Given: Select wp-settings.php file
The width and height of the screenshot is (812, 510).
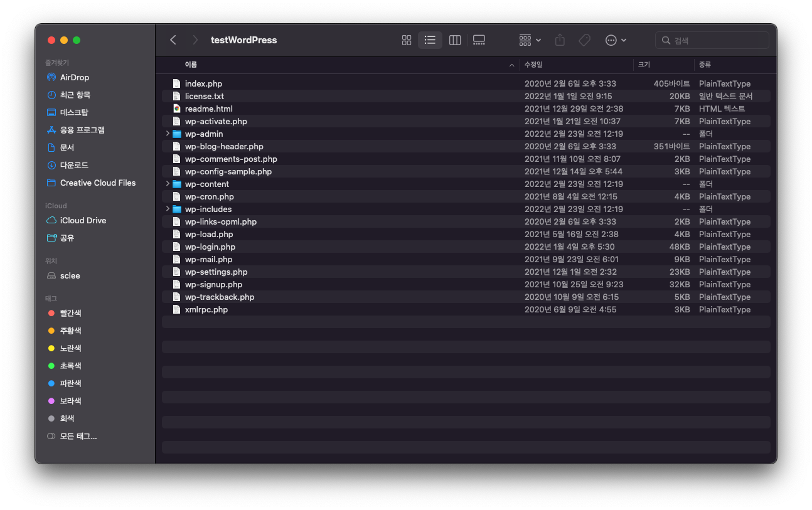Looking at the screenshot, I should coord(466,272).
